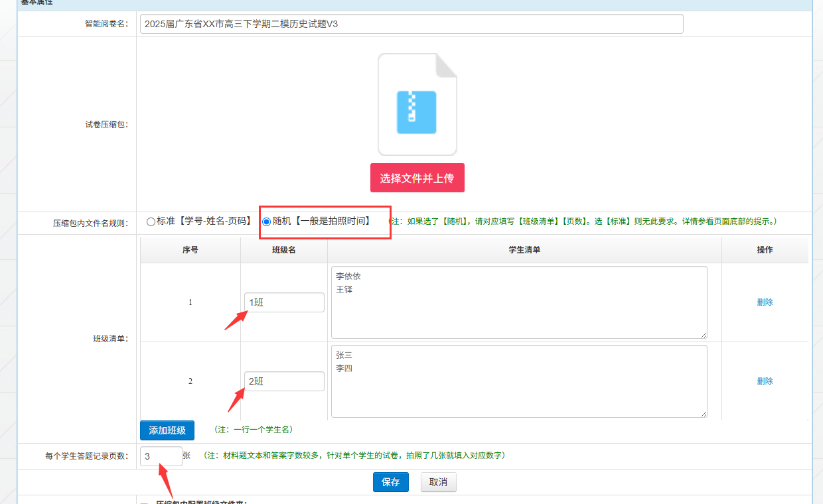823x504 pixels.
Task: Click the student list textarea containing 李依依
Action: pyautogui.click(x=518, y=302)
